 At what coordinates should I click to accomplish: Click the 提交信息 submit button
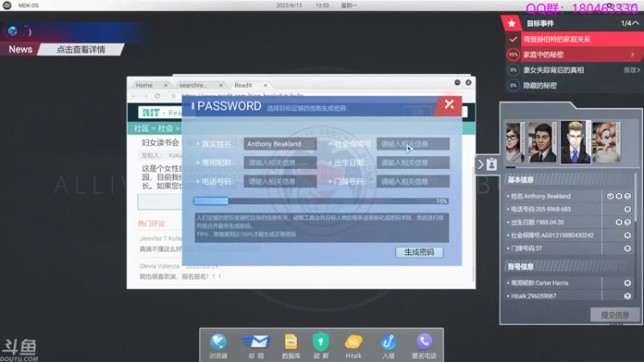coord(615,315)
